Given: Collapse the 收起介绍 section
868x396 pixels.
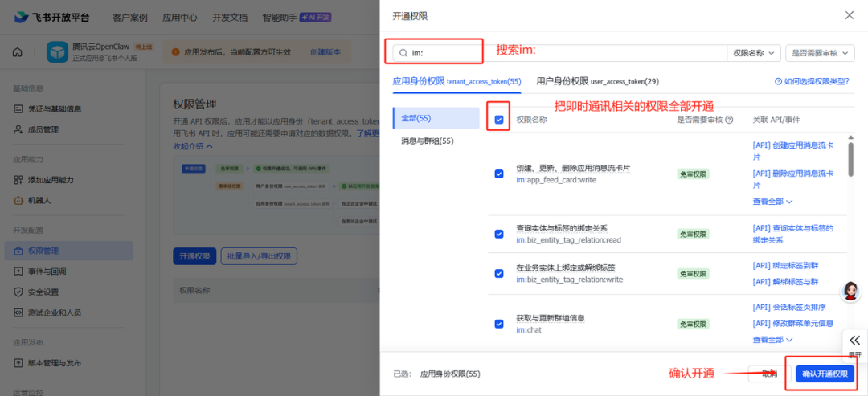Looking at the screenshot, I should click(193, 146).
